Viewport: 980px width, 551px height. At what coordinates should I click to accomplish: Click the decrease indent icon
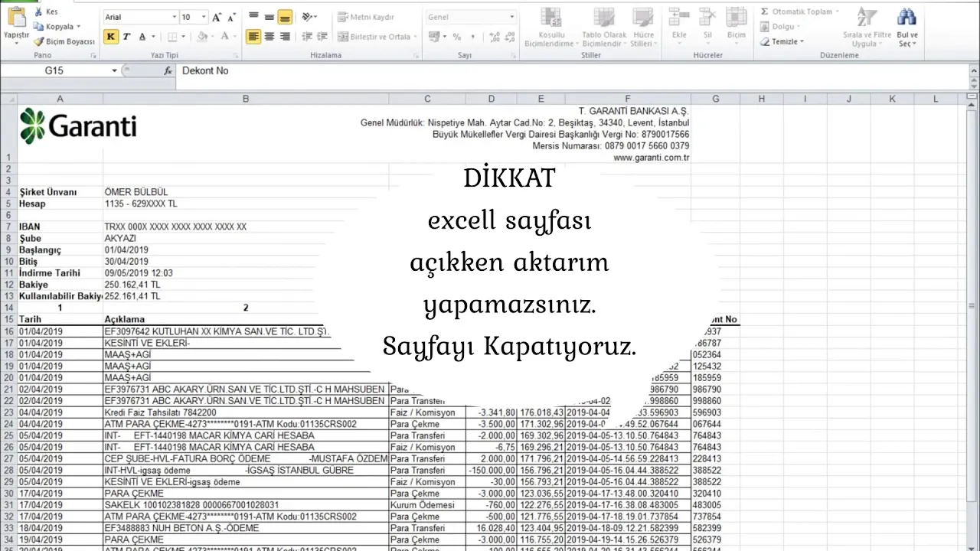point(307,36)
